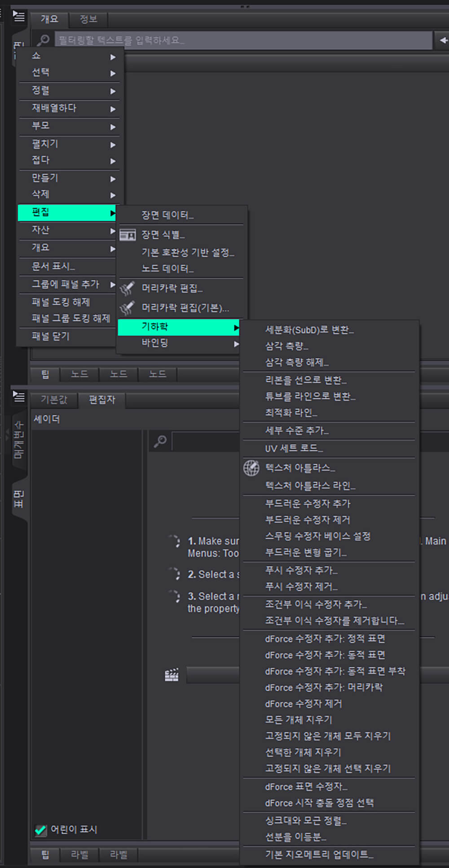
Task: Expand the 바인딩 submenu
Action: point(179,344)
